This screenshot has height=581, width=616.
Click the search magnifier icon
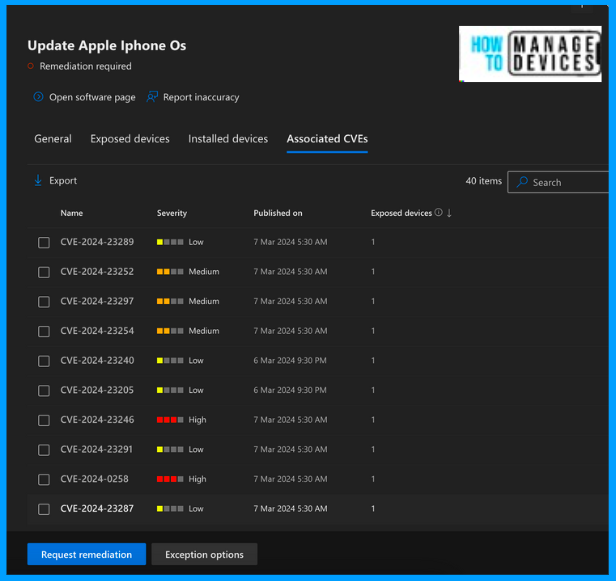point(522,182)
